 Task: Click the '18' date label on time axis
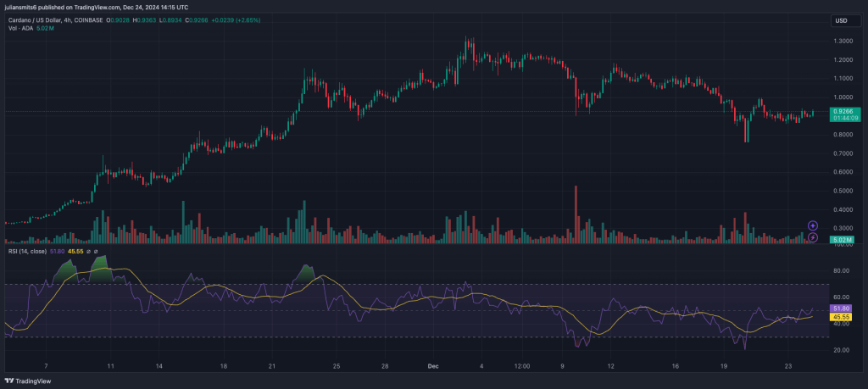tap(223, 366)
